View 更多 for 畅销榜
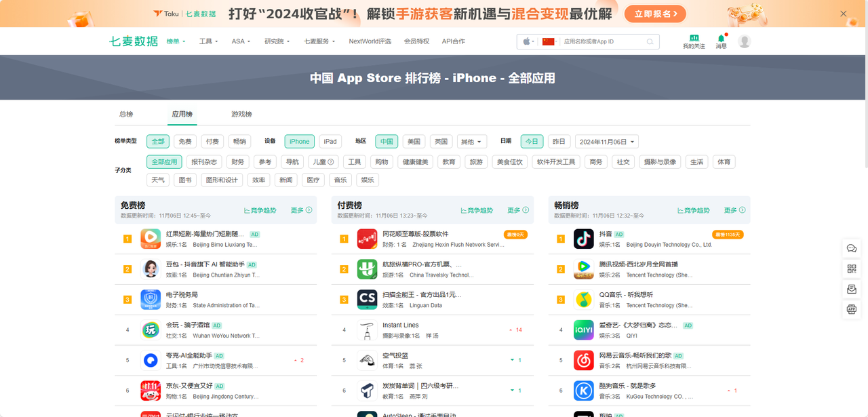This screenshot has width=868, height=417. coord(735,210)
